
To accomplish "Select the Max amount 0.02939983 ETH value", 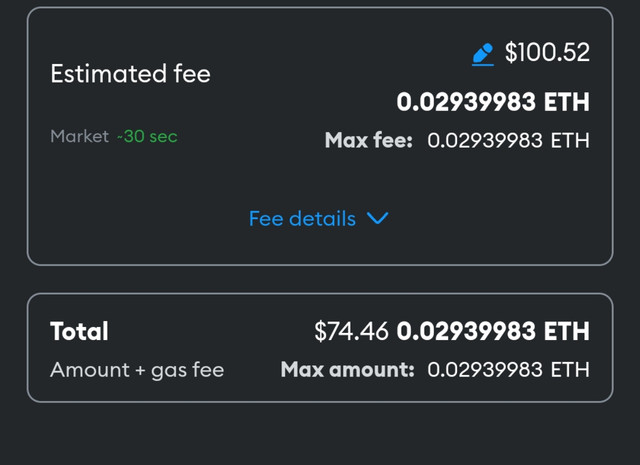I will tap(509, 370).
